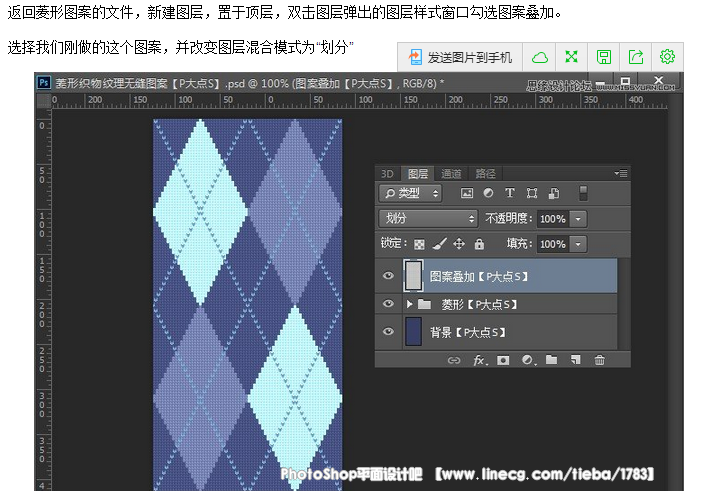Open the opacity slider dropdown arrow
The width and height of the screenshot is (704, 491).
click(x=578, y=219)
